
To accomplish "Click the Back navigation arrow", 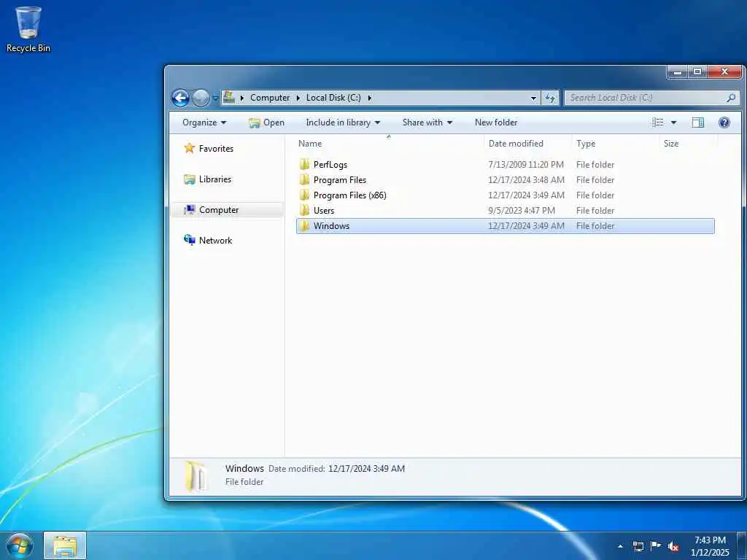I will [181, 98].
